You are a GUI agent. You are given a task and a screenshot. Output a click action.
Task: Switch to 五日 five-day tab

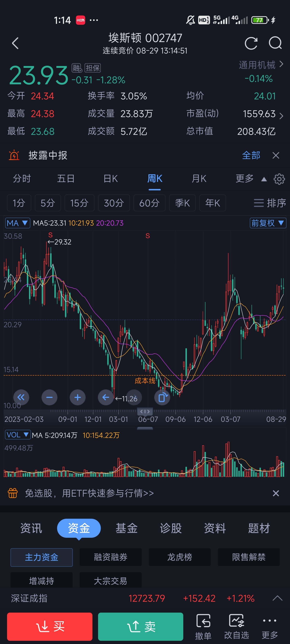66,179
